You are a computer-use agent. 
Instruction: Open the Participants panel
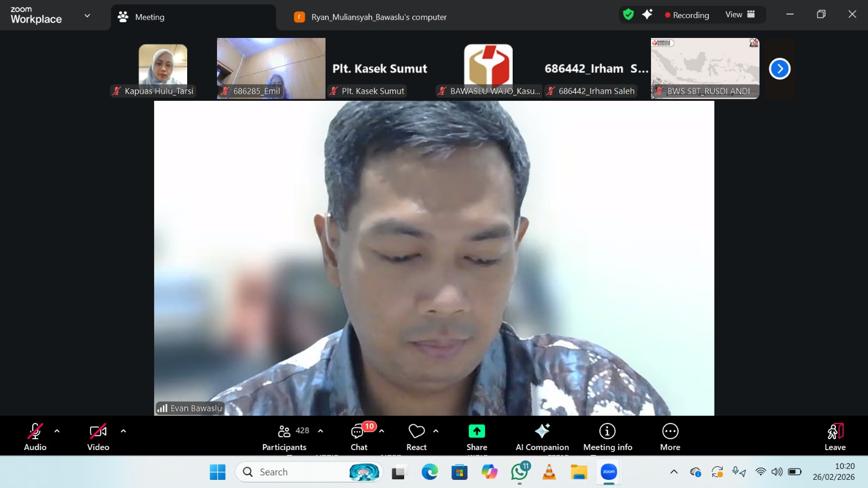tap(284, 437)
